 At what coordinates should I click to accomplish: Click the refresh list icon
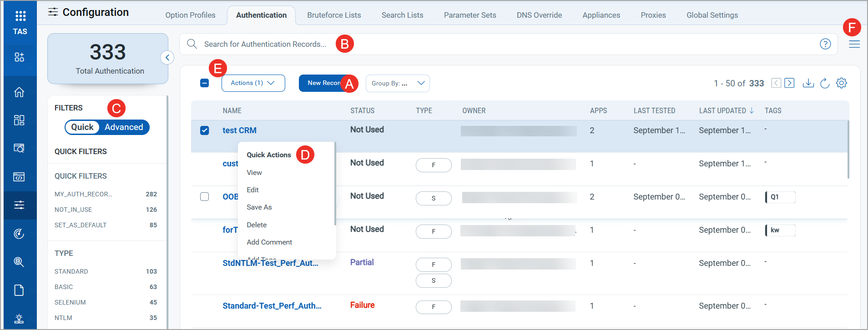[824, 83]
